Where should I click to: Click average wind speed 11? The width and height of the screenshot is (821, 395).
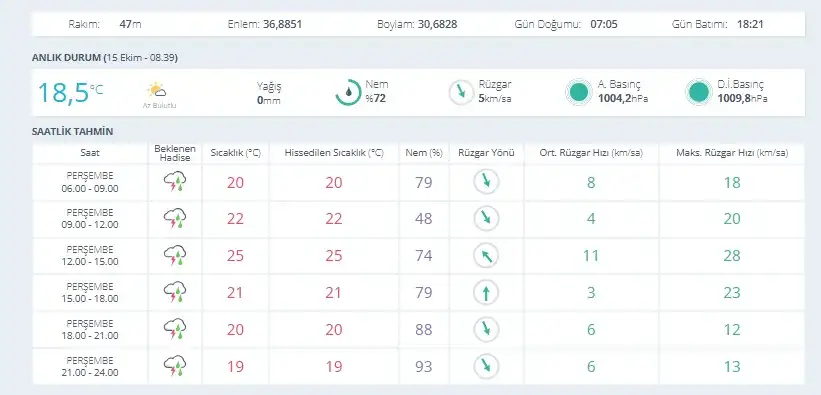click(x=591, y=256)
